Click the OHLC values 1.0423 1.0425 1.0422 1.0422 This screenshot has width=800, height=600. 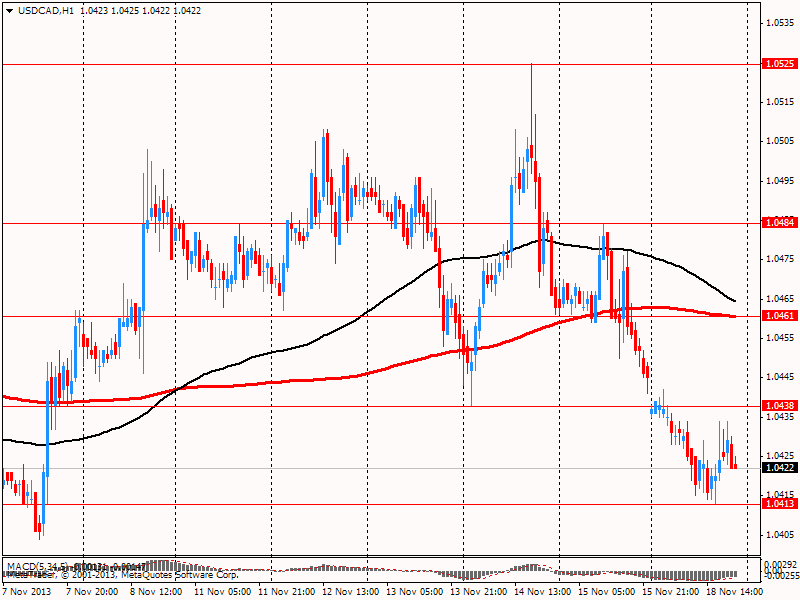(x=141, y=11)
